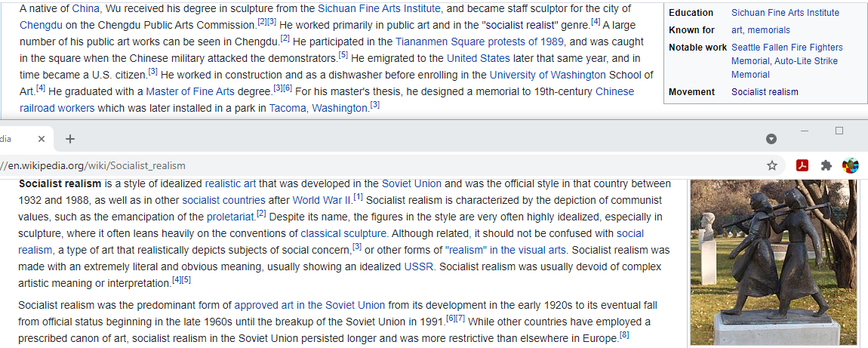Expand the tab search dropdown arrow
Screen dimensions: 868x348
[771, 139]
